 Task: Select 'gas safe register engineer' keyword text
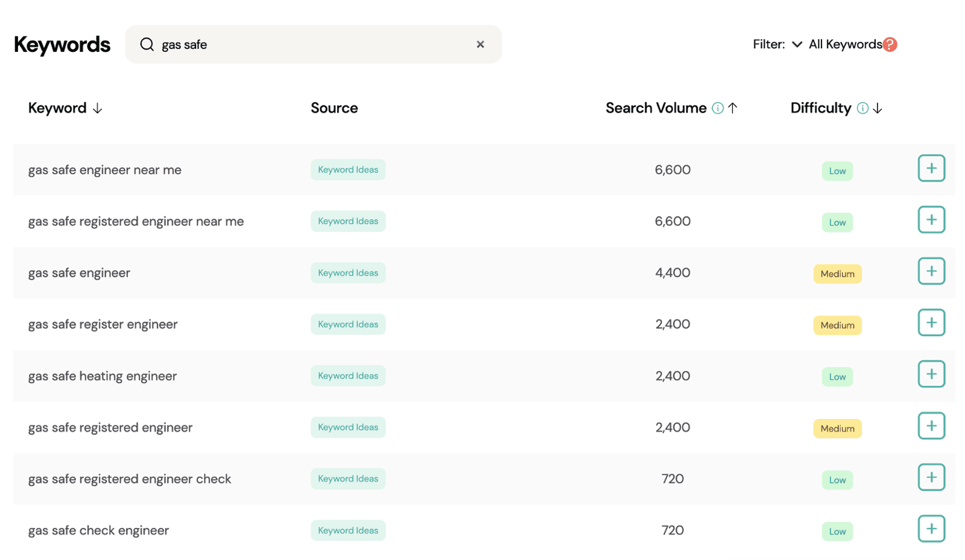tap(103, 324)
